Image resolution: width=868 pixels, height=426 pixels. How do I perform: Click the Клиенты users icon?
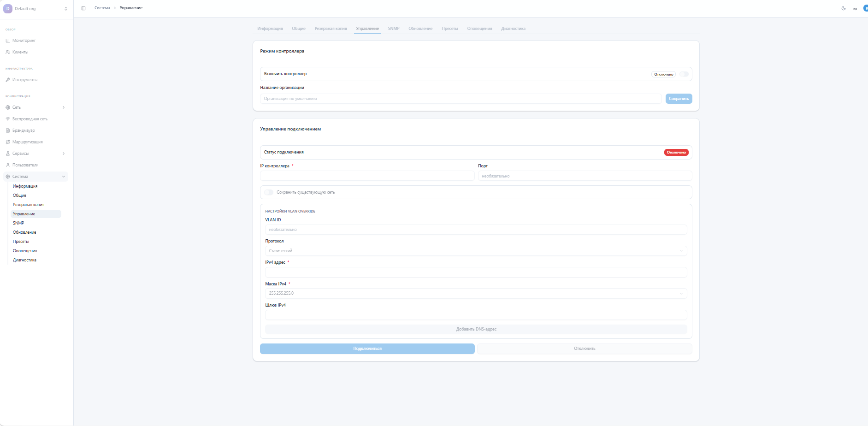[x=8, y=52]
